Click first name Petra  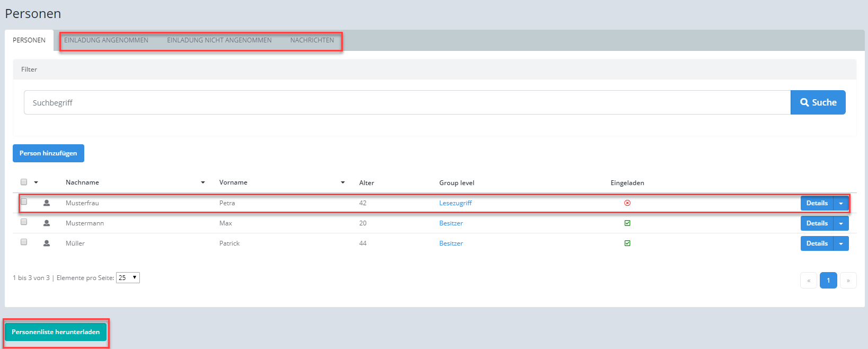227,203
